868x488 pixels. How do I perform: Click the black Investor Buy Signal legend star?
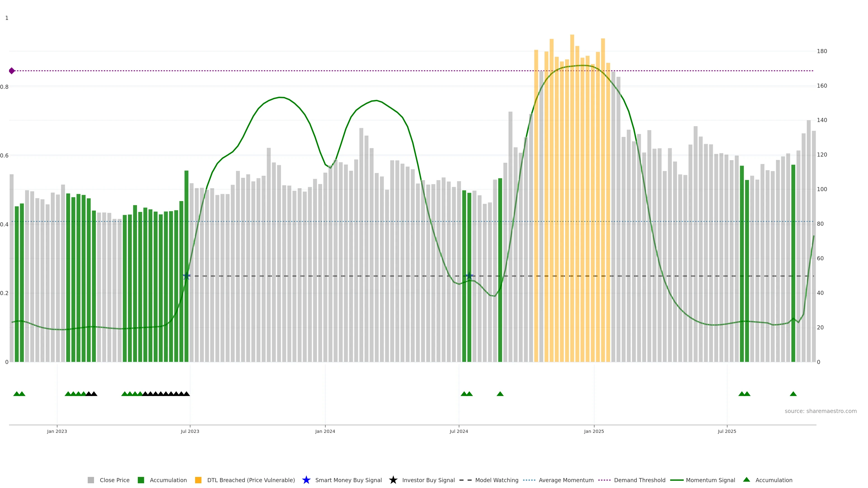[x=393, y=480]
